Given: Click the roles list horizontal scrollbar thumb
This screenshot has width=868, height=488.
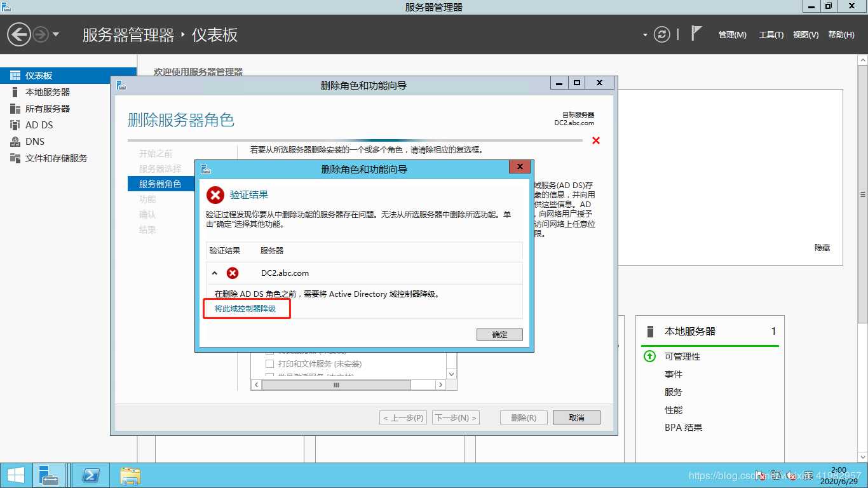Looking at the screenshot, I should 336,385.
